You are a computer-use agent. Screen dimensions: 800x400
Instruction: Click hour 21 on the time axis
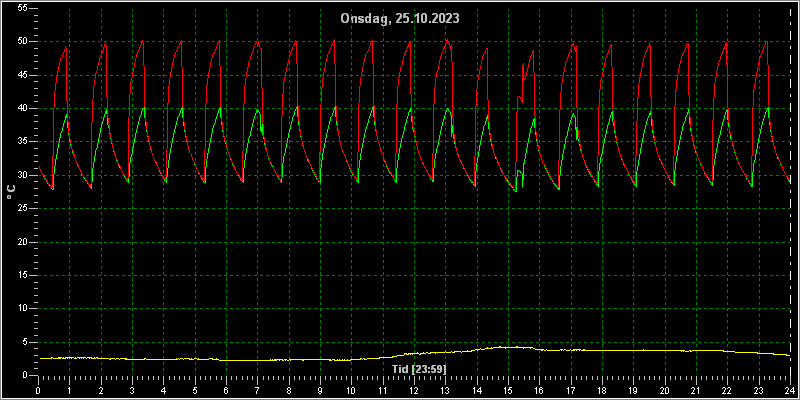point(696,390)
